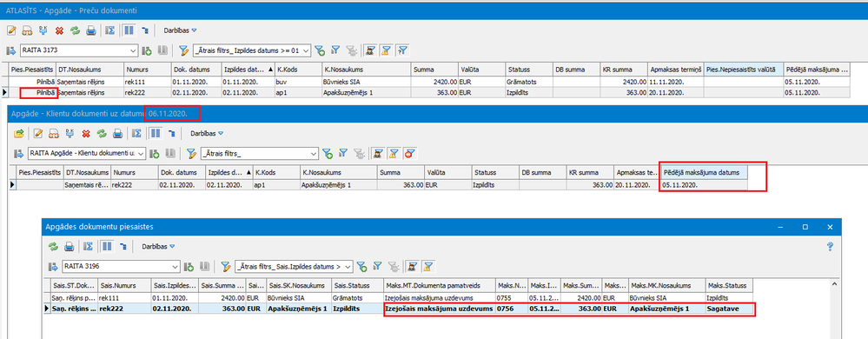Click the add filter funnel icon in Klientu dokumenti

pos(328,153)
